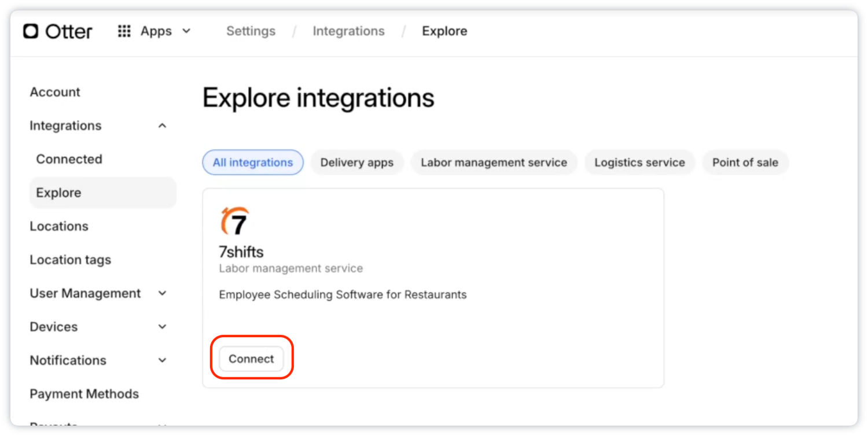Expand the Devices section chevron
868x436 pixels.
click(163, 327)
